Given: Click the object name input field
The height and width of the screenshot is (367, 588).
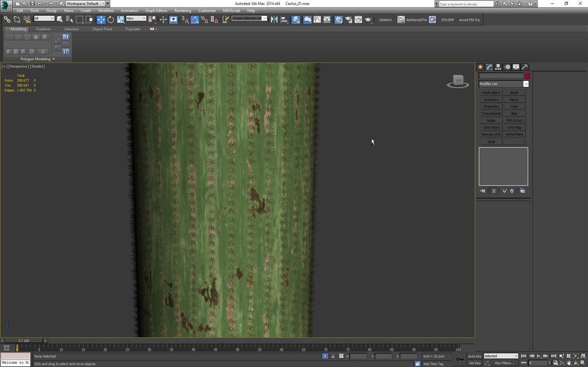Looking at the screenshot, I should [501, 75].
